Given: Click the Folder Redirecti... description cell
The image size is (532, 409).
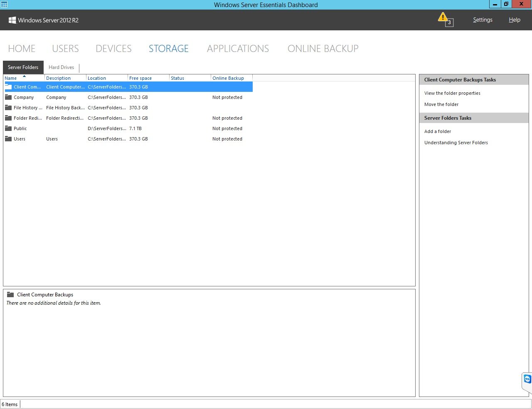Looking at the screenshot, I should point(65,118).
